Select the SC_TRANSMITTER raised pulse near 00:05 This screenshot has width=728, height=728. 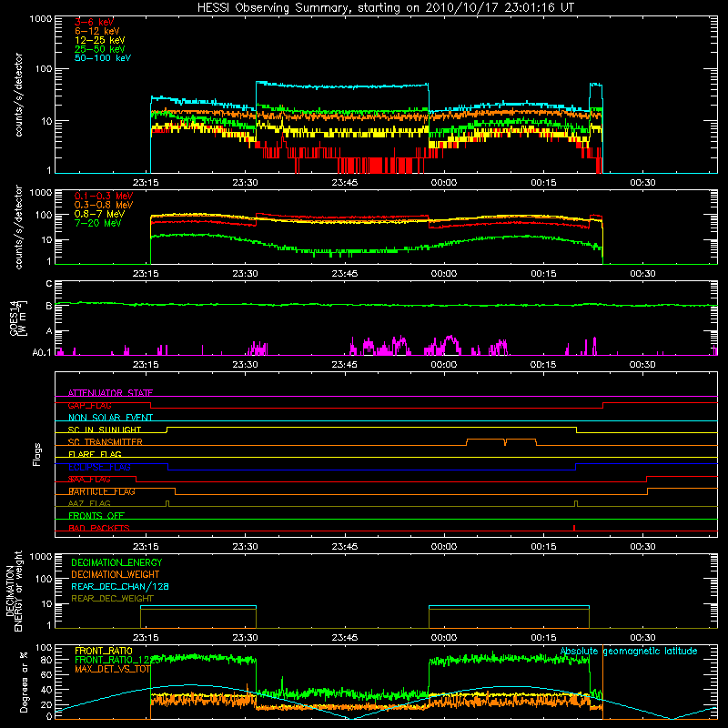tap(501, 442)
